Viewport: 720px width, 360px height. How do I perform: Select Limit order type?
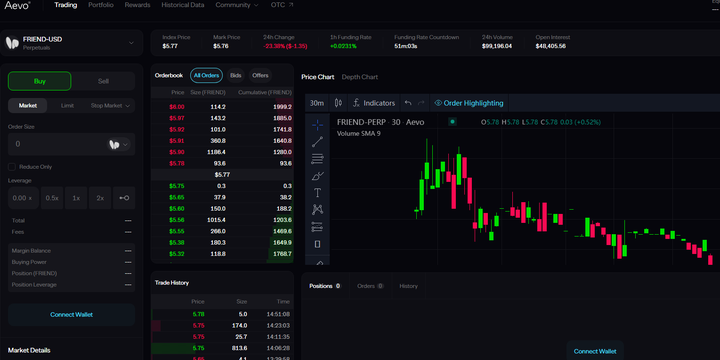click(x=68, y=106)
